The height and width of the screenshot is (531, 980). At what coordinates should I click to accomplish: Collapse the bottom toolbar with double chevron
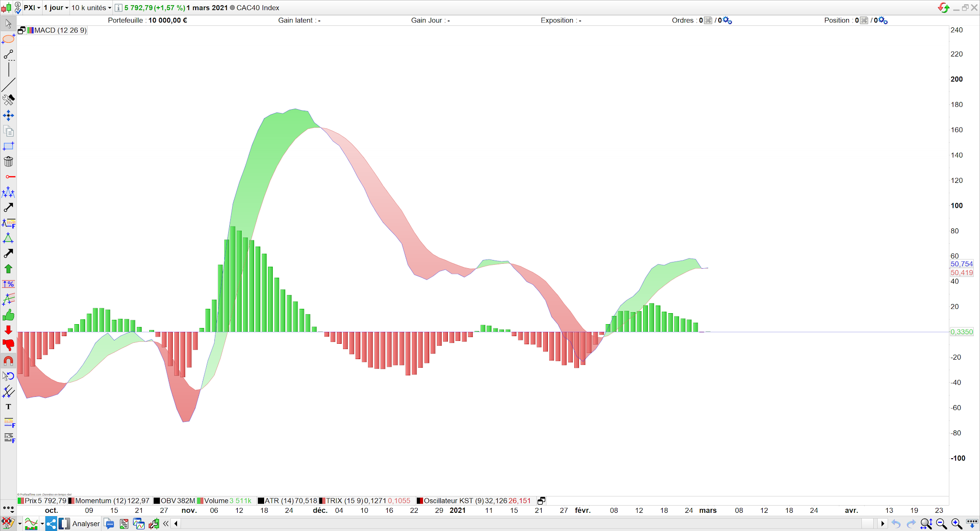coord(166,524)
